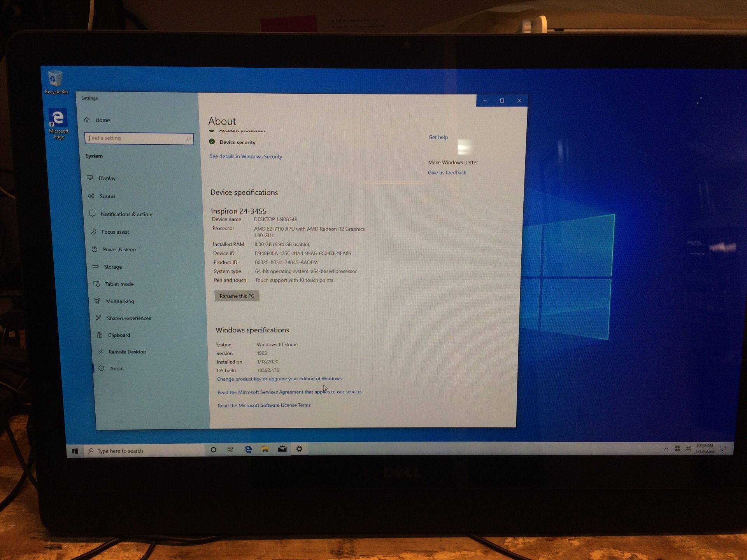The width and height of the screenshot is (747, 560).
Task: Open Tablet mode page
Action: pyautogui.click(x=119, y=284)
